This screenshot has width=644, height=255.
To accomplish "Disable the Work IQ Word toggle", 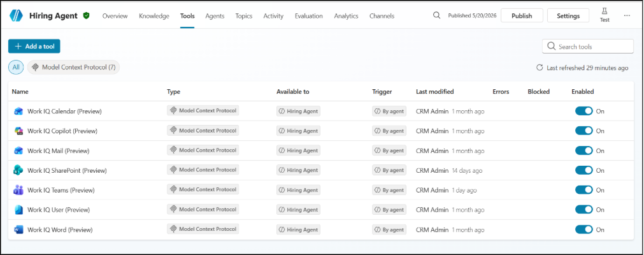I will [x=583, y=229].
